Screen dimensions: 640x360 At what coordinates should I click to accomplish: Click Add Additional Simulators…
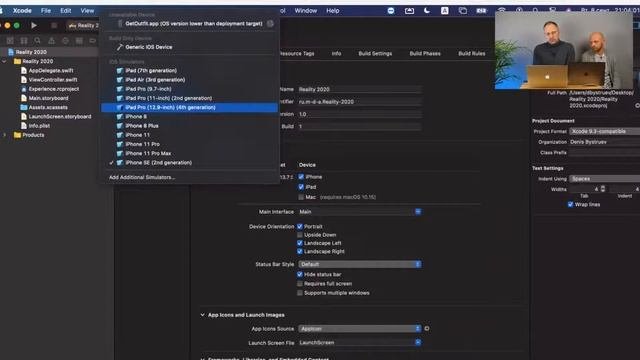(142, 177)
